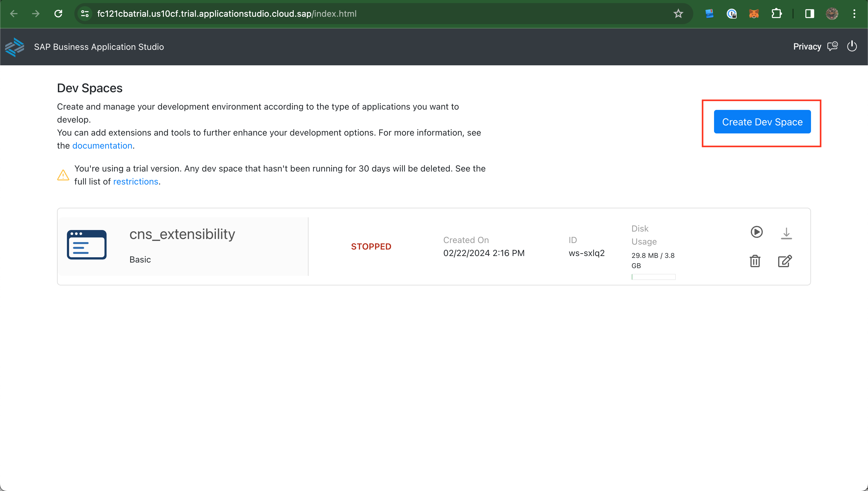The image size is (868, 491).
Task: Click the Create Dev Space button
Action: point(762,122)
